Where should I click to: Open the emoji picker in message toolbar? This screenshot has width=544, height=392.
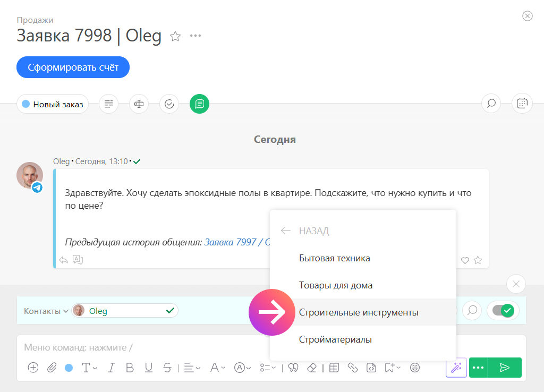[x=415, y=368]
